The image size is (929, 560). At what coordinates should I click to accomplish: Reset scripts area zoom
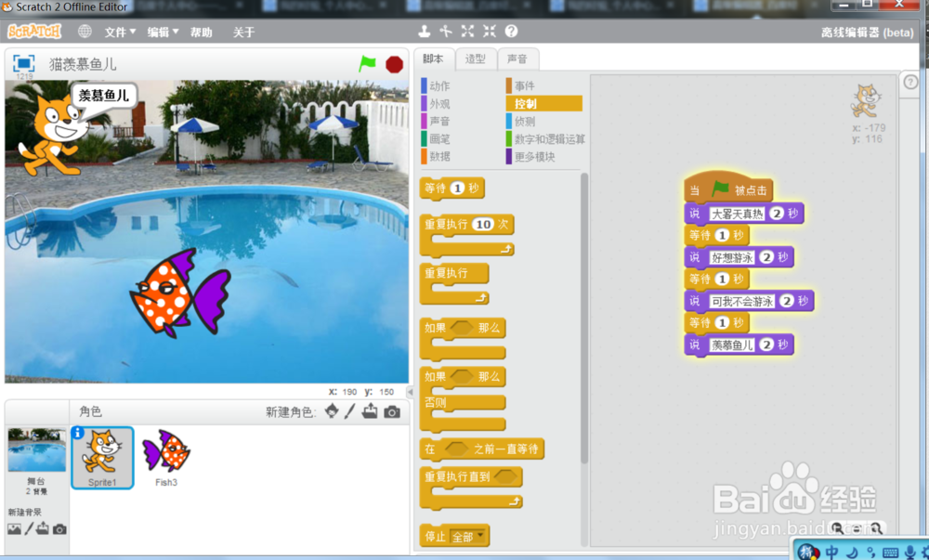[857, 528]
